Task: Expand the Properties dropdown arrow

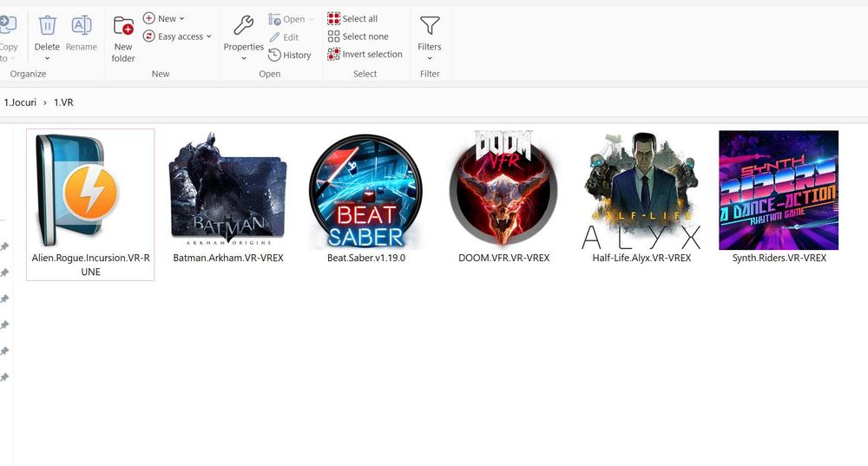Action: 244,59
